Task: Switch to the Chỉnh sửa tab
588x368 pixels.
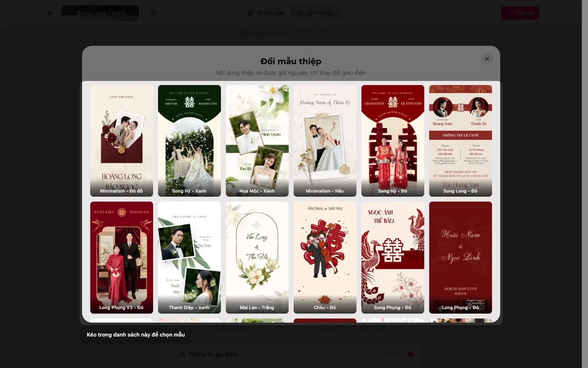Action: 266,13
